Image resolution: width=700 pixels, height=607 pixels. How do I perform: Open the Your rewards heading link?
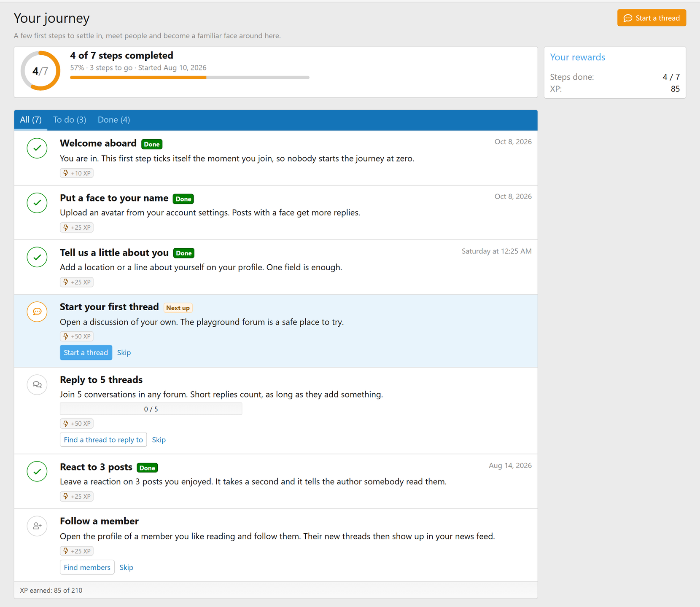coord(577,57)
